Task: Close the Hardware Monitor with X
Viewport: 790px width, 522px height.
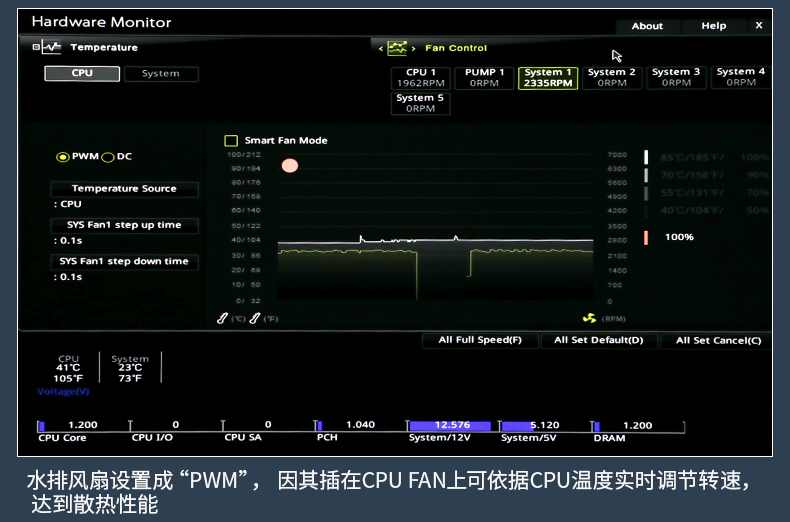Action: click(x=758, y=25)
